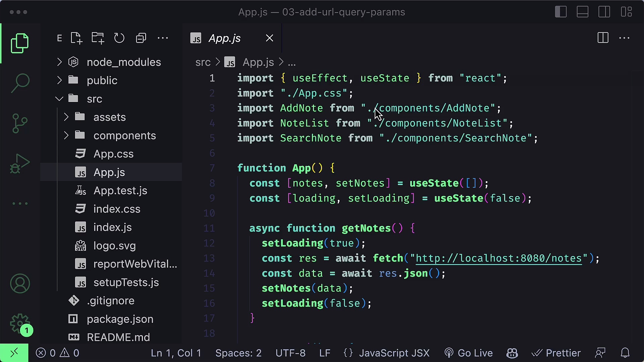Toggle the bottom panel layout button
Screen dimensions: 644x362
coord(583,12)
